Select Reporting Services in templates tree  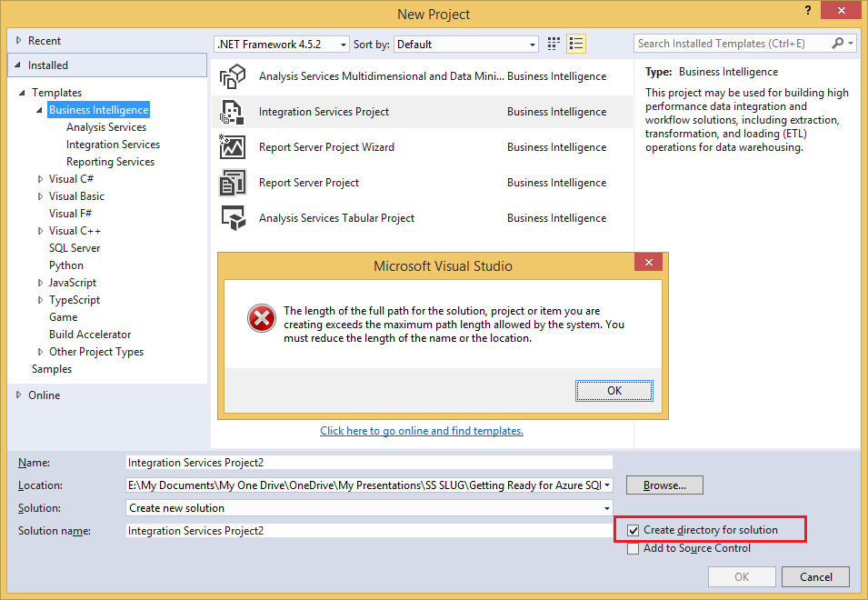[110, 161]
